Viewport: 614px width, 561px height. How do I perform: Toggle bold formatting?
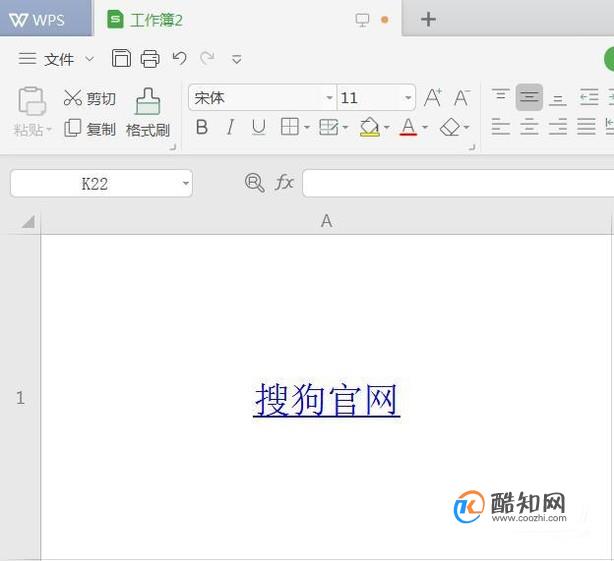pyautogui.click(x=202, y=127)
